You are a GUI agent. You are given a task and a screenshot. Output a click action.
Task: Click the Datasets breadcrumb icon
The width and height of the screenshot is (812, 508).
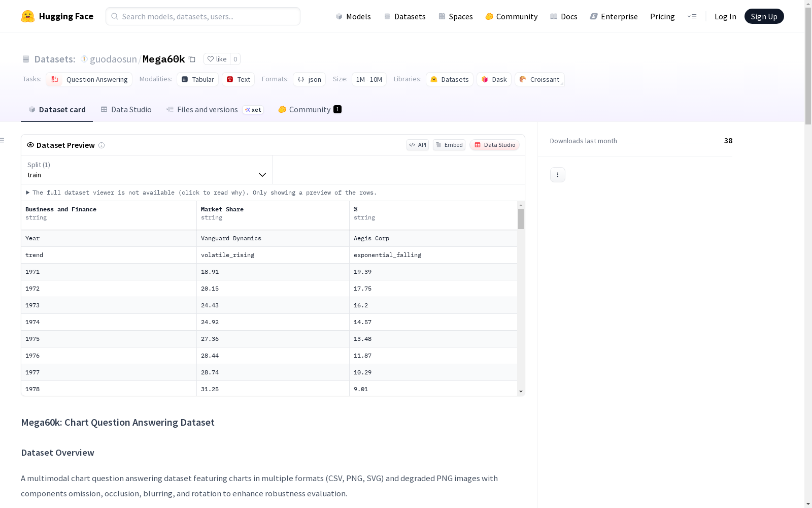point(26,59)
